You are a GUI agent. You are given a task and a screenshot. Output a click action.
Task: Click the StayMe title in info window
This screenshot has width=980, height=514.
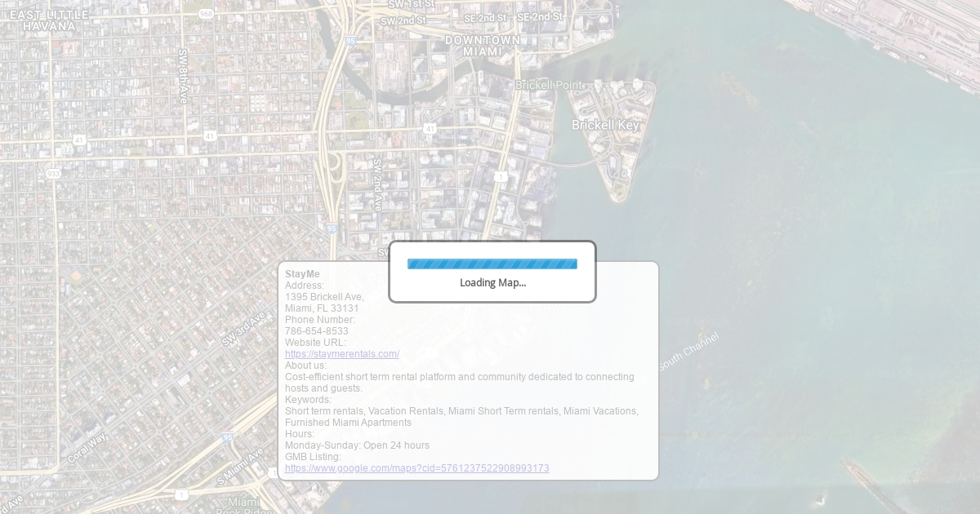tap(302, 274)
